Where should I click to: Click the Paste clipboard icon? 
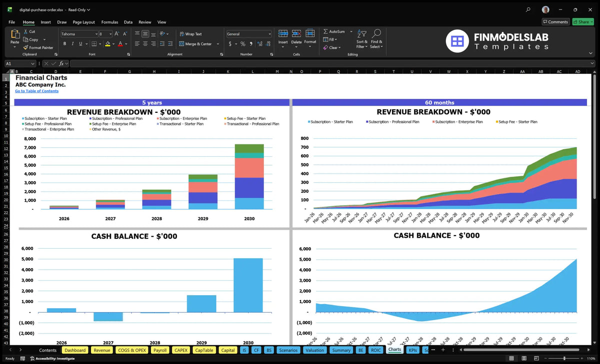click(14, 34)
